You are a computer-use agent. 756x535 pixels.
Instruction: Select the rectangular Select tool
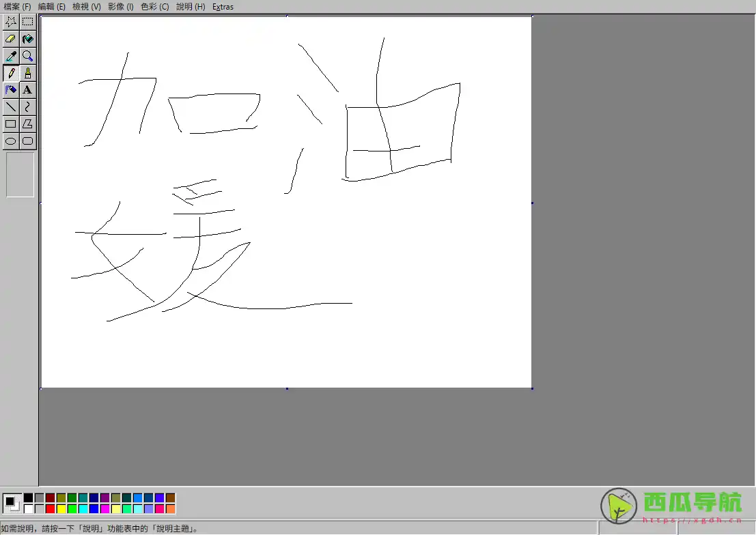(x=28, y=22)
